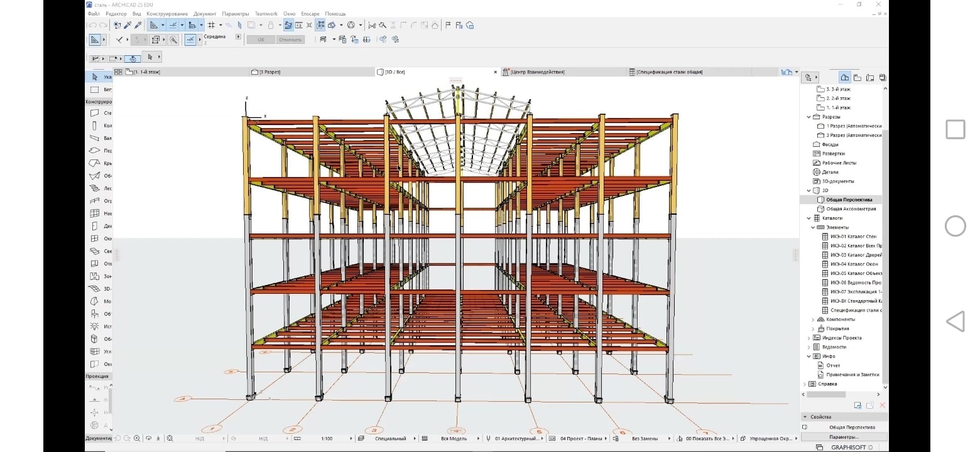Click the Undo arrow icon
The image size is (980, 452).
[92, 25]
